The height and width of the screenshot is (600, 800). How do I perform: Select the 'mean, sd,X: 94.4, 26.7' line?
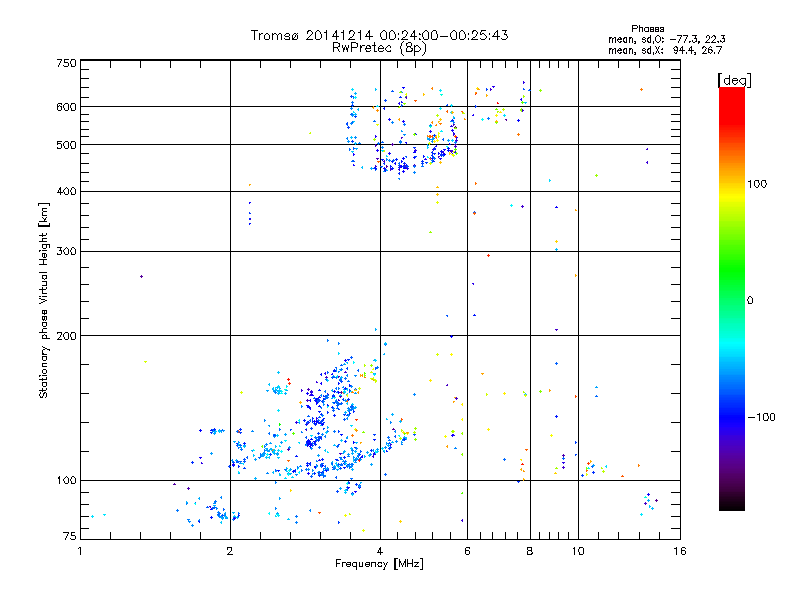(665, 50)
